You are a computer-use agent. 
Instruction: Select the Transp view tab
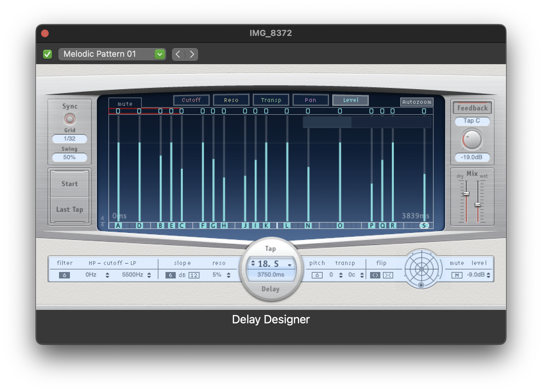point(271,100)
